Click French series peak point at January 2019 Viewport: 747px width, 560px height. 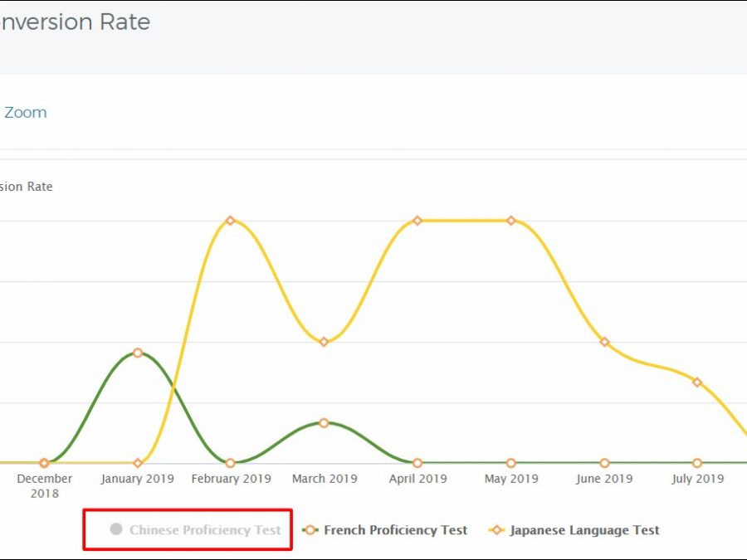[138, 353]
